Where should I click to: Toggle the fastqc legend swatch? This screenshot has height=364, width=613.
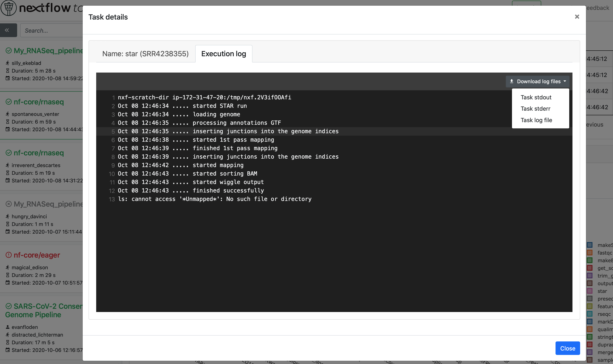tap(589, 253)
